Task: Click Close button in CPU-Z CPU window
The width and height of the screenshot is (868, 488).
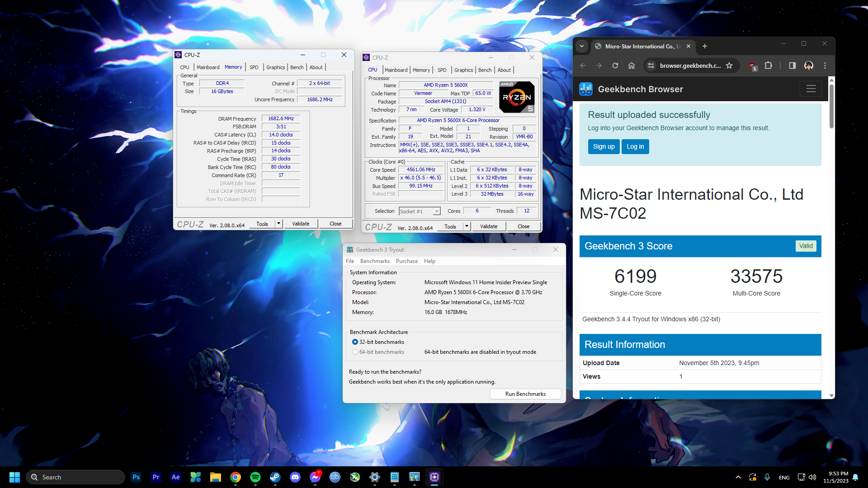Action: tap(524, 226)
